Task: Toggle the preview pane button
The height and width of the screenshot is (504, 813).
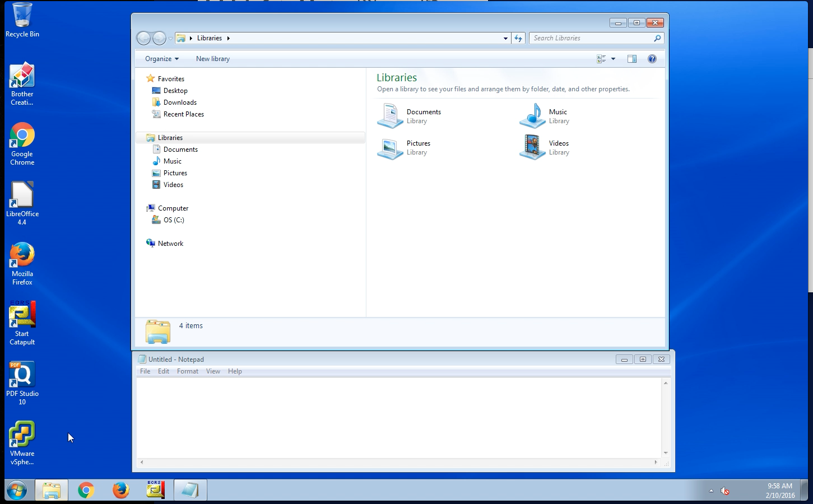Action: (632, 59)
